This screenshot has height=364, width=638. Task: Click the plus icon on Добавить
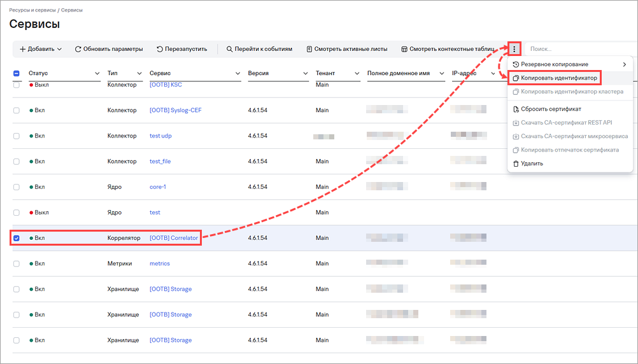tap(23, 49)
